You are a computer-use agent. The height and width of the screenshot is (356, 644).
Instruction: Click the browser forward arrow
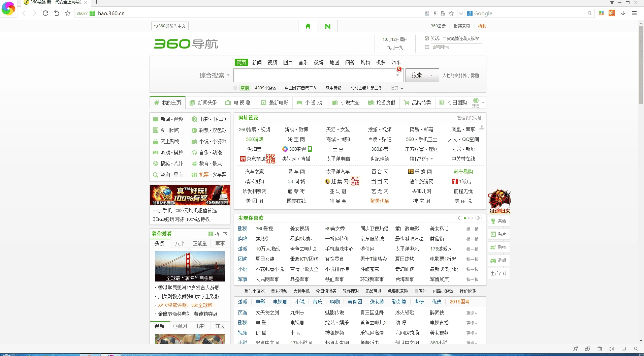pos(34,13)
